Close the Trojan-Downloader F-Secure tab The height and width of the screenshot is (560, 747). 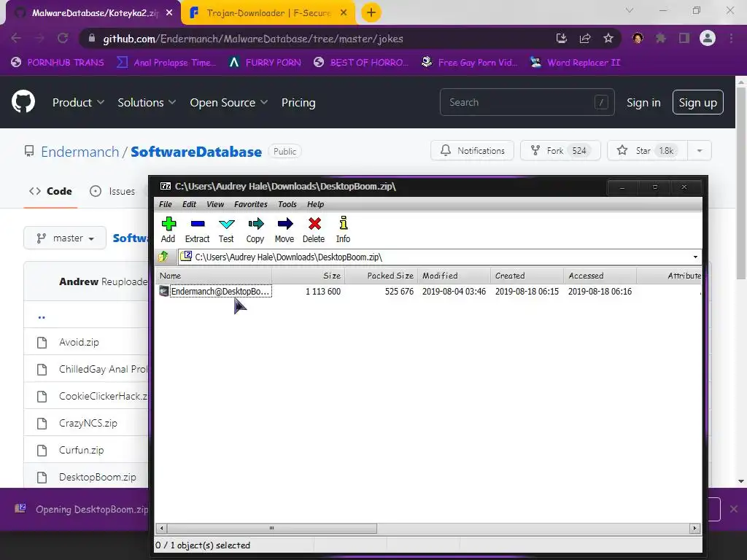coord(344,13)
